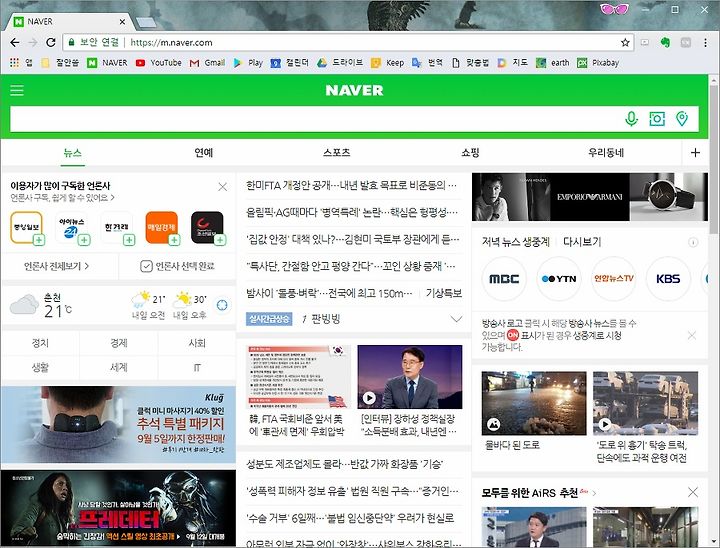Open the 경제 news category

(118, 343)
